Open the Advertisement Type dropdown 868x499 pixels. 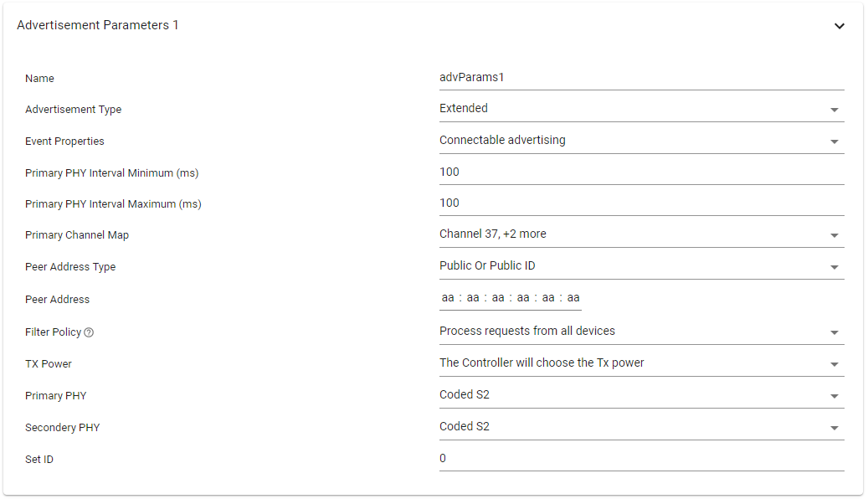click(x=834, y=109)
